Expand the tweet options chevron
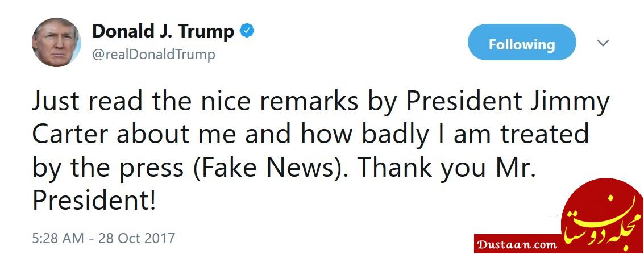This screenshot has width=644, height=254. click(x=603, y=43)
